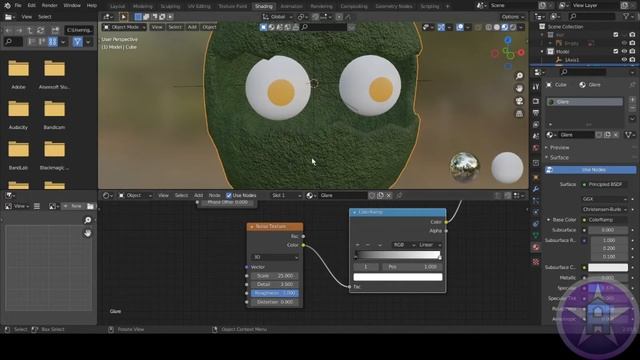Collapse the Noise Texture node
Image resolution: width=640 pixels, height=360 pixels.
[252, 227]
